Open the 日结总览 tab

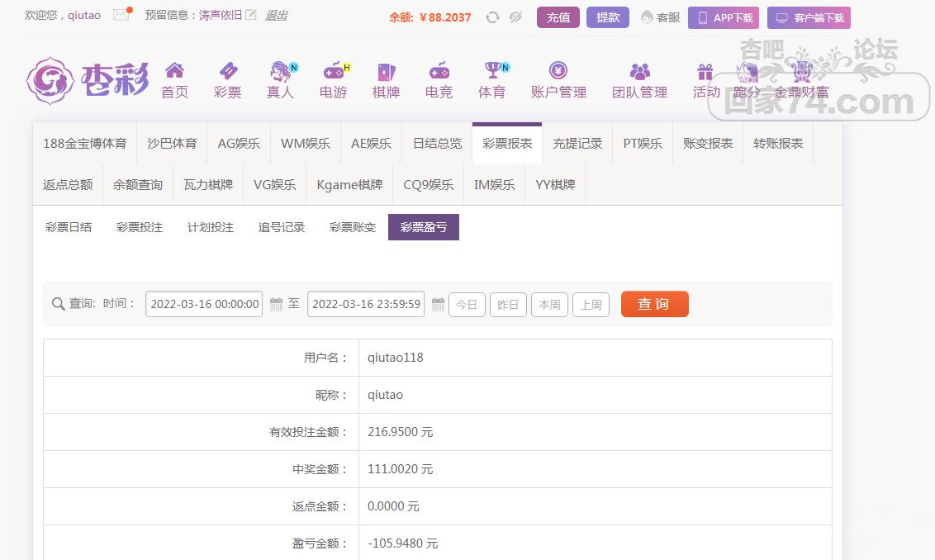pos(437,143)
